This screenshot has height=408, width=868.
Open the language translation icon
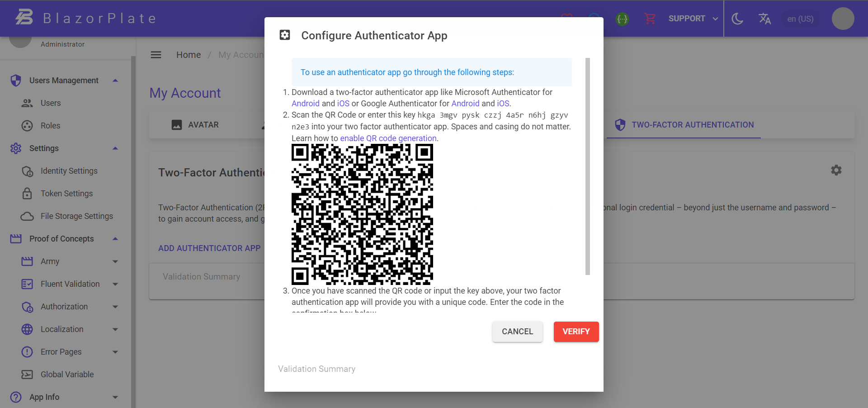tap(764, 19)
